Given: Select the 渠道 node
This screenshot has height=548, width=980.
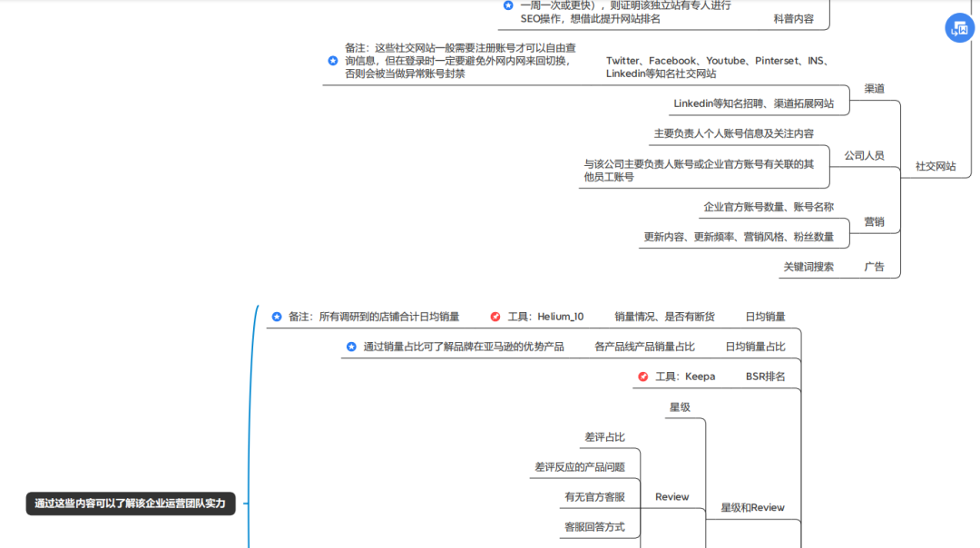Looking at the screenshot, I should pyautogui.click(x=873, y=88).
